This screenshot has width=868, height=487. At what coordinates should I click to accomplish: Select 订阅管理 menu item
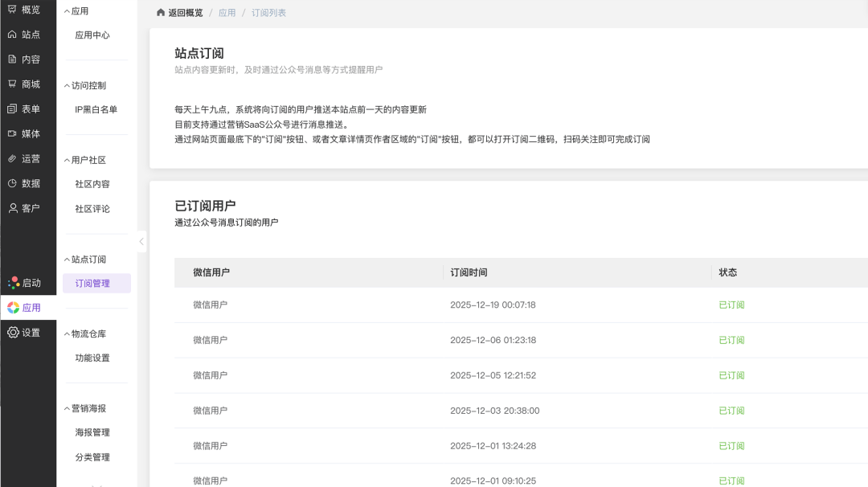click(97, 284)
